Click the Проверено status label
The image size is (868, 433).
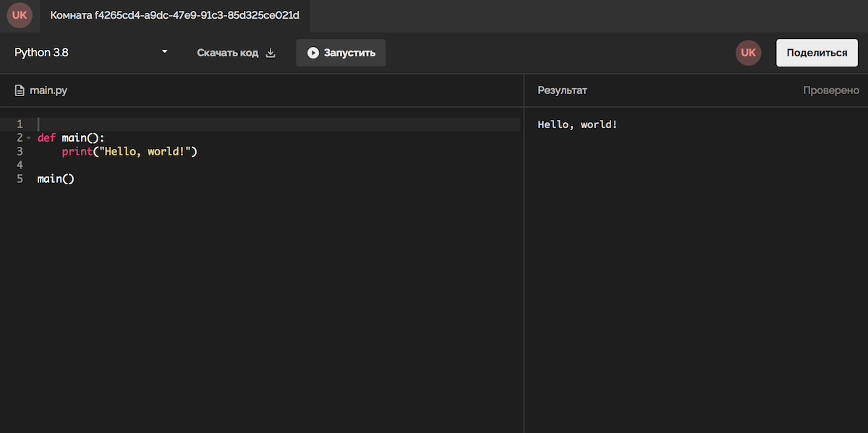click(830, 90)
